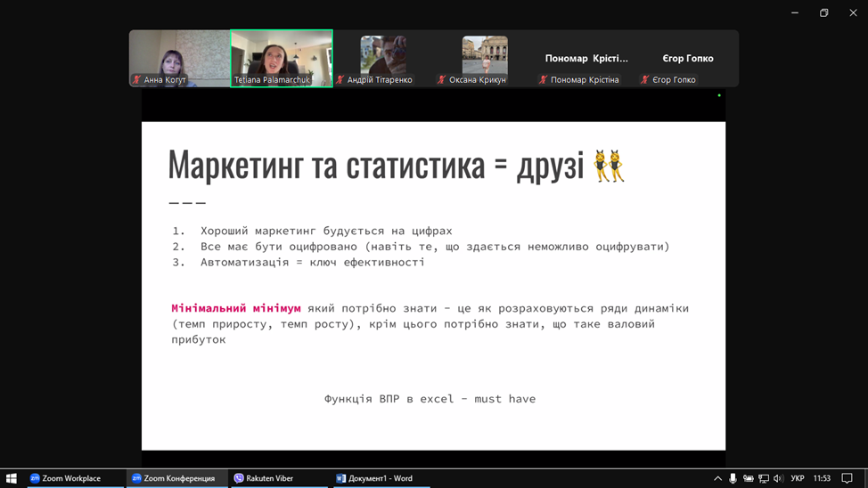Open Документ1 - Word from taskbar
The width and height of the screenshot is (868, 488).
(374, 478)
